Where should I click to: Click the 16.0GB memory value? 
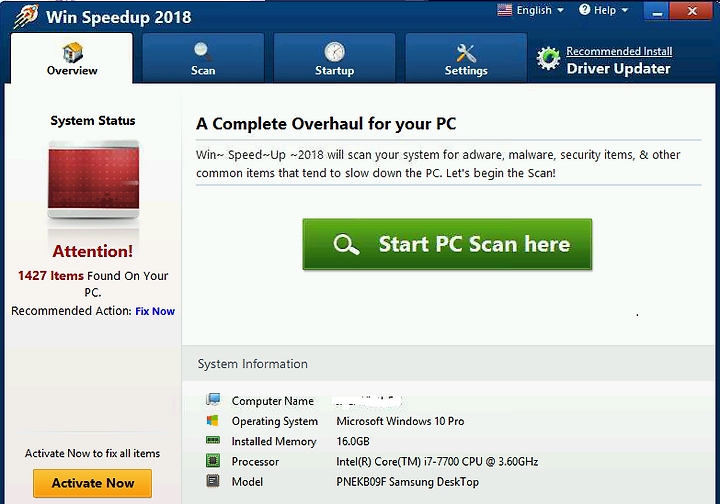click(353, 441)
